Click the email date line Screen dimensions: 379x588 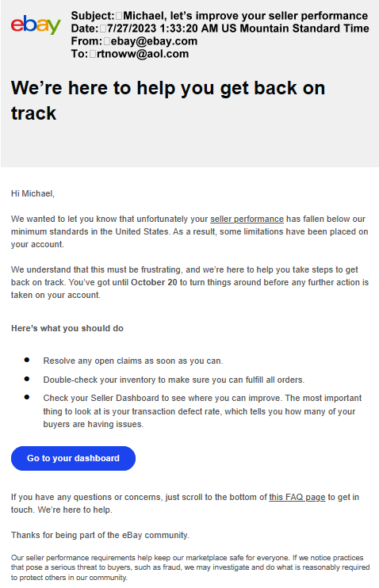[x=220, y=29]
